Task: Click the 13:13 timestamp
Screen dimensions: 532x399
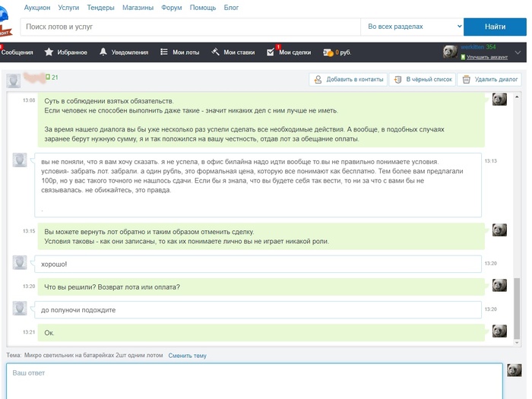Action: click(x=491, y=161)
